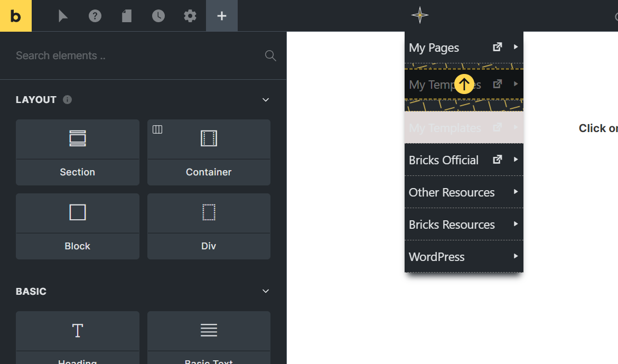Open My Pages external link icon
This screenshot has width=618, height=364.
tap(498, 47)
